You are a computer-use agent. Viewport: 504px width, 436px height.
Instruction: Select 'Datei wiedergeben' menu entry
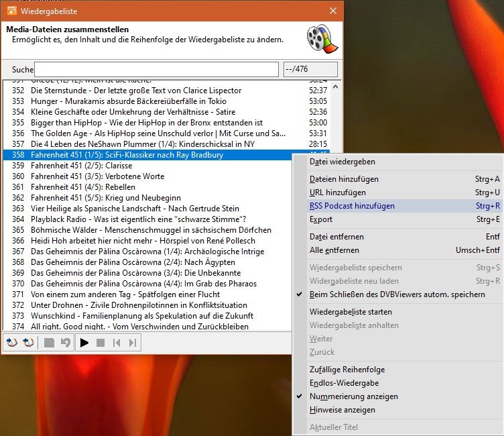(x=342, y=162)
